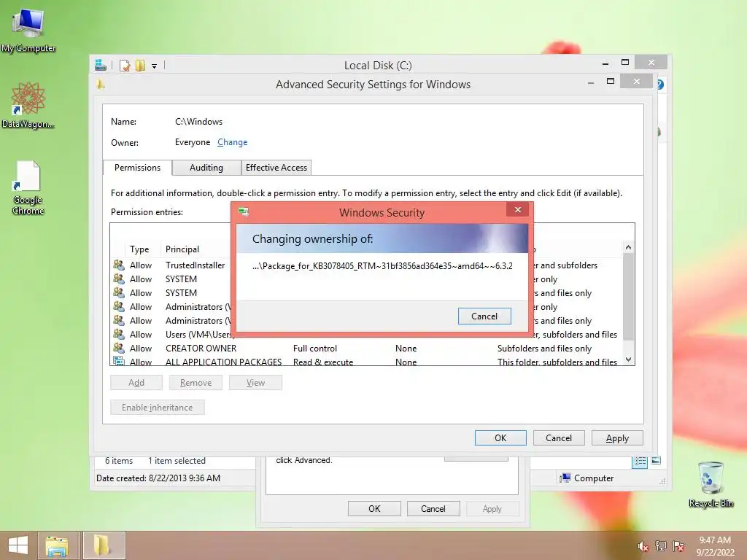Minimize the Advanced Security Settings window
Viewport: 747px width, 560px height.
(x=591, y=82)
